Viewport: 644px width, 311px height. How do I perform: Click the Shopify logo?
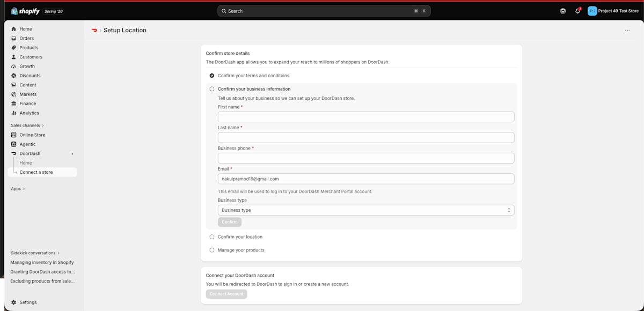(x=25, y=11)
